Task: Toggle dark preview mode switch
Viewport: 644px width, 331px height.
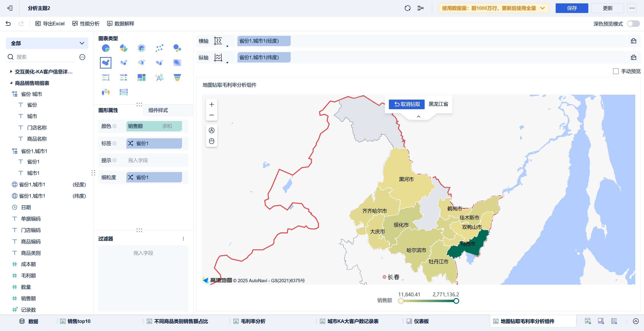Action: (633, 24)
